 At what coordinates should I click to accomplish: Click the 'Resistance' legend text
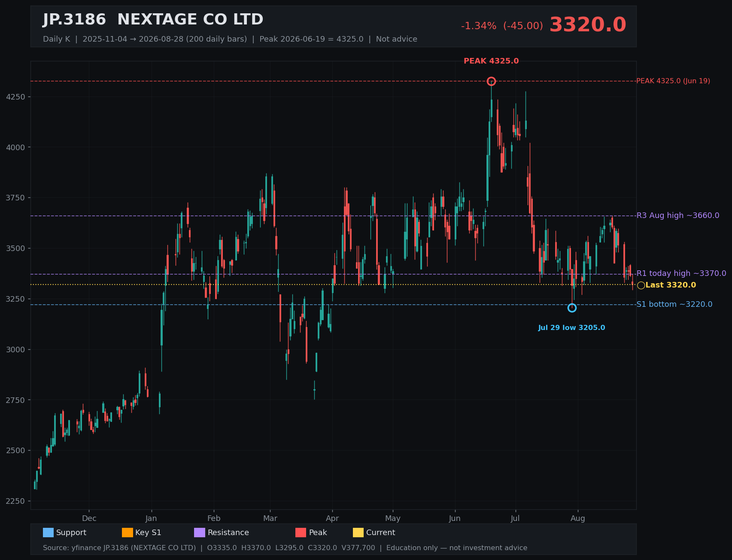228,533
